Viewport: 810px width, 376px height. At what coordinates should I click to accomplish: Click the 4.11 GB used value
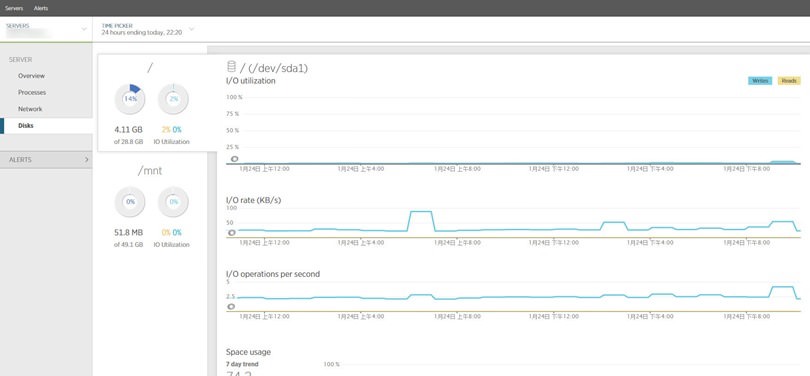[128, 130]
